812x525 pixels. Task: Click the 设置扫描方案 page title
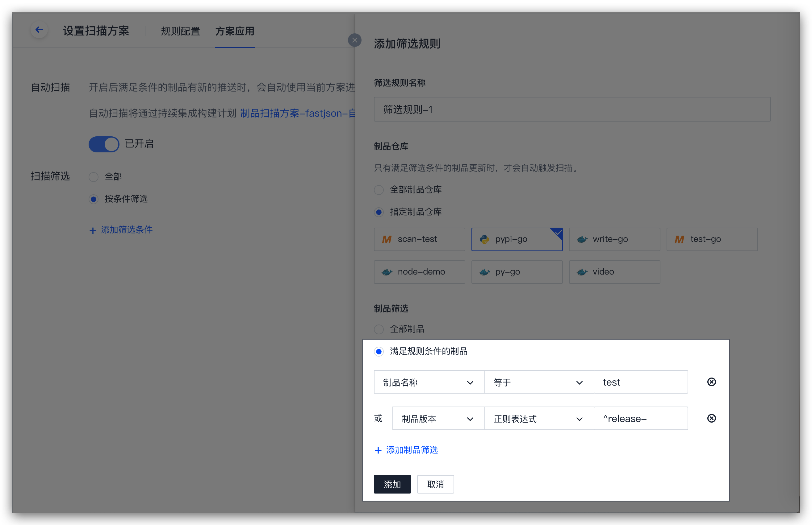tap(96, 31)
